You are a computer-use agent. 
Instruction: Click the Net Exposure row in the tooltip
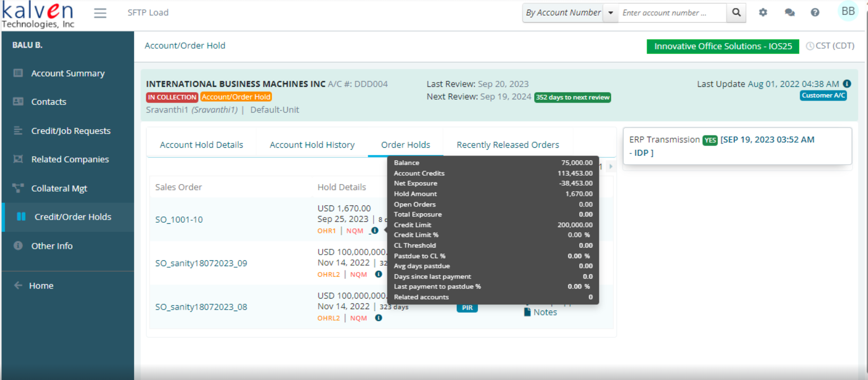493,183
